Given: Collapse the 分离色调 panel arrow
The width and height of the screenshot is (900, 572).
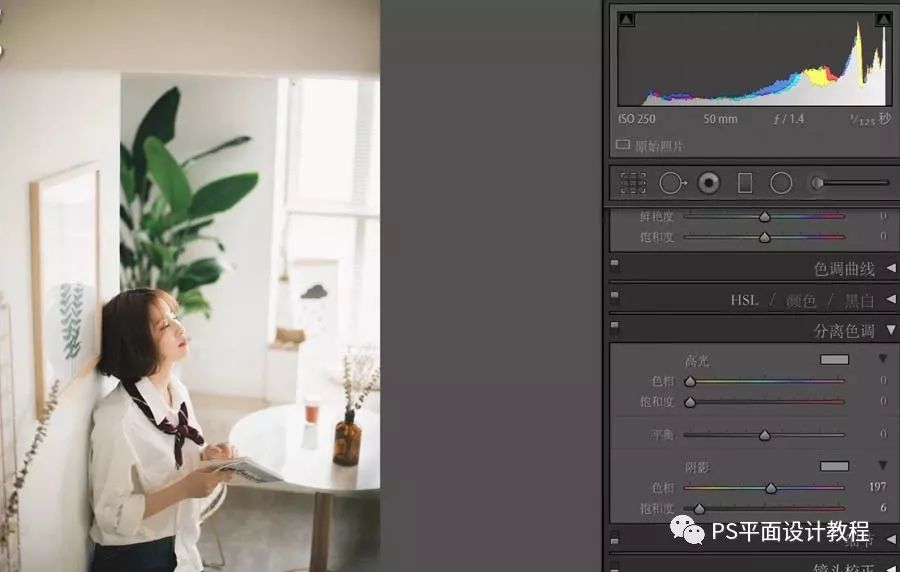Looking at the screenshot, I should point(891,330).
